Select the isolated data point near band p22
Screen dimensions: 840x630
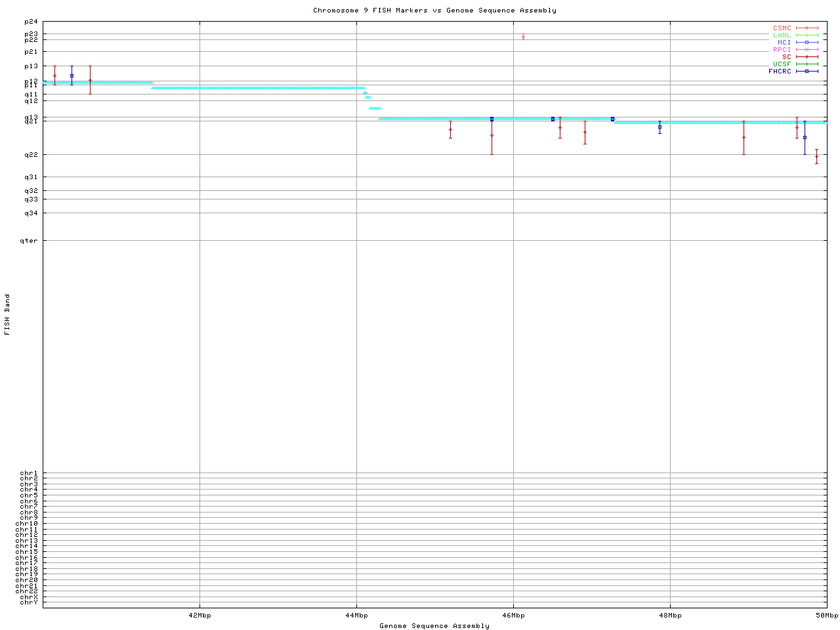point(523,37)
